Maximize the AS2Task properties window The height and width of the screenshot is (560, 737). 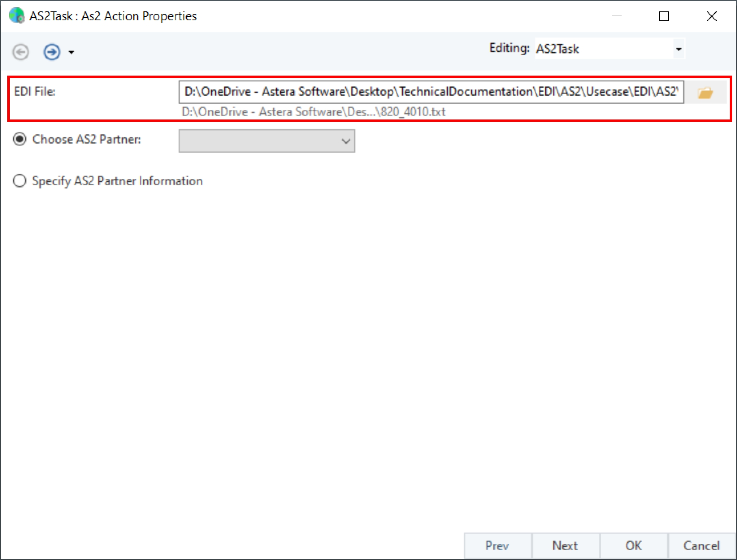point(664,16)
